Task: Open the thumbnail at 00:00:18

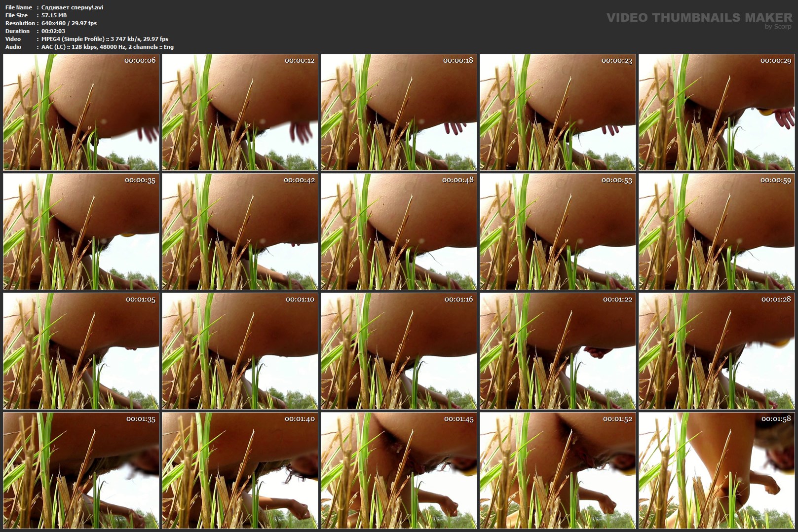Action: pyautogui.click(x=399, y=113)
